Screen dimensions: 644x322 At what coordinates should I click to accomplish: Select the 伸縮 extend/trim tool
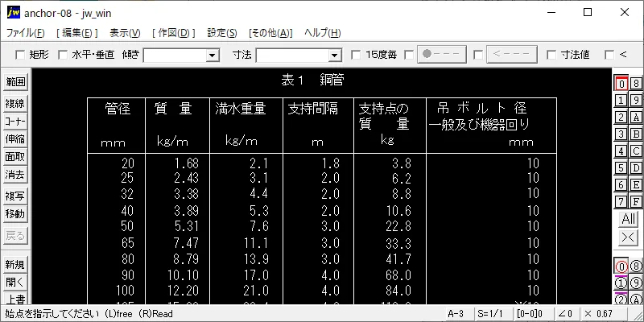15,139
